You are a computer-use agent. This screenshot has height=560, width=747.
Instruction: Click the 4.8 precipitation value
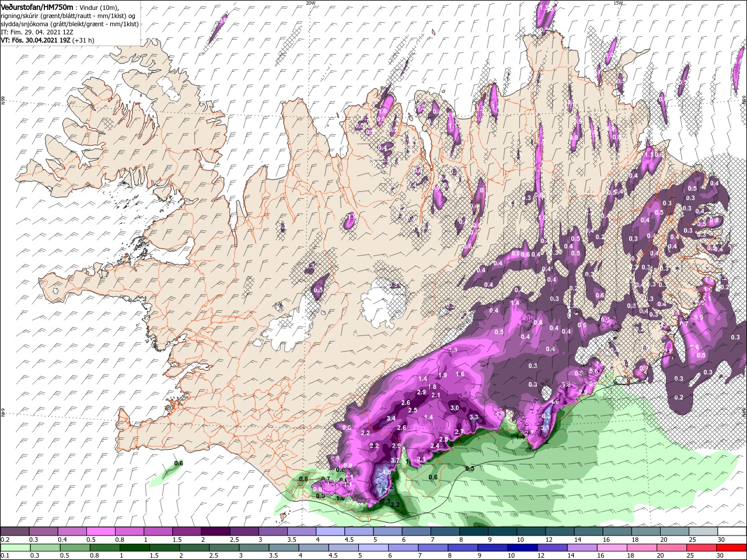pos(386,472)
